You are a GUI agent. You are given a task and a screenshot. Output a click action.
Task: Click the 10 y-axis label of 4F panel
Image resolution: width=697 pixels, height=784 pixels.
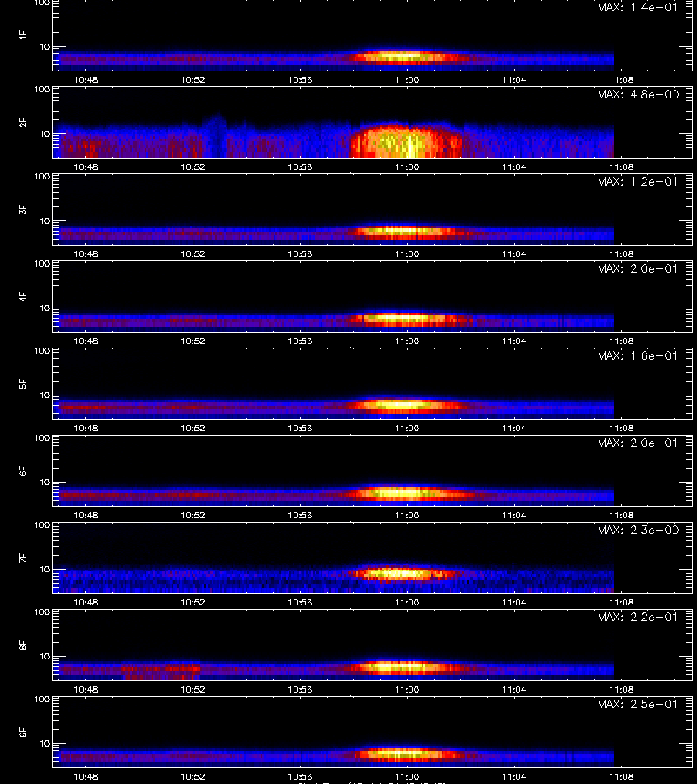[x=44, y=308]
